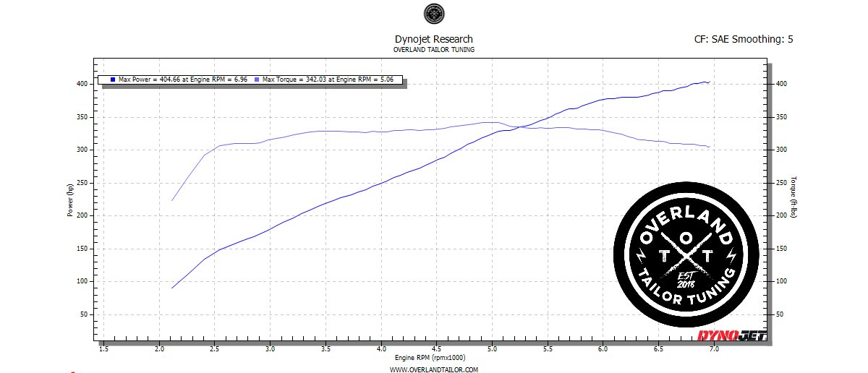Image resolution: width=868 pixels, height=373 pixels.
Task: Select the Max Torque legend entry text
Action: click(x=328, y=80)
